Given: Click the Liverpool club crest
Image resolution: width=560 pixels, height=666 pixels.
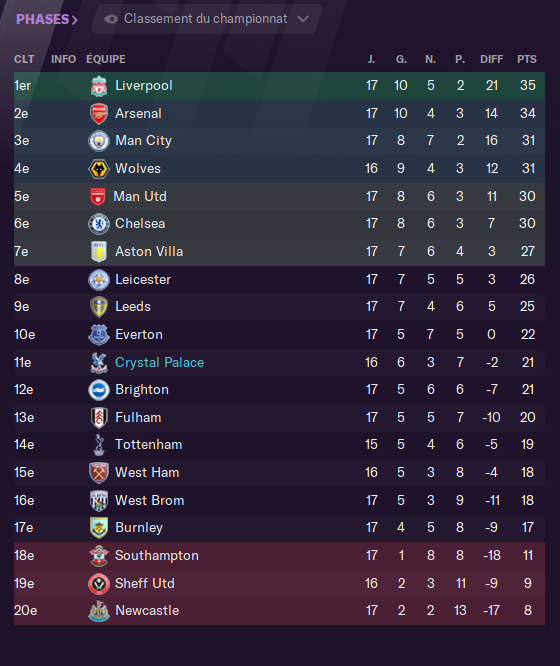Looking at the screenshot, I should (x=99, y=86).
